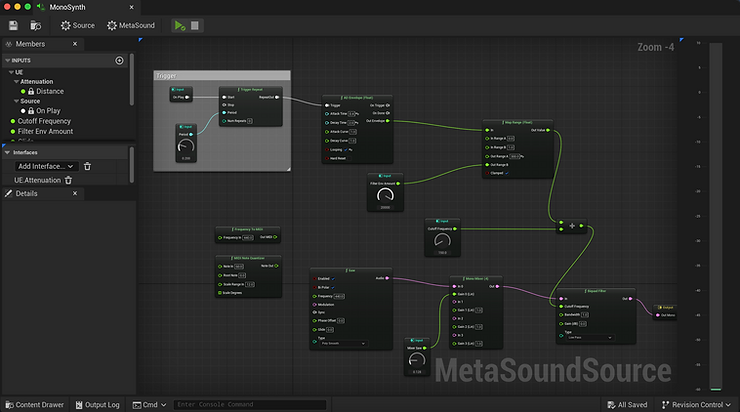The image size is (740, 412).
Task: Select the Cutoff Frequency input in Members
Action: (x=44, y=121)
